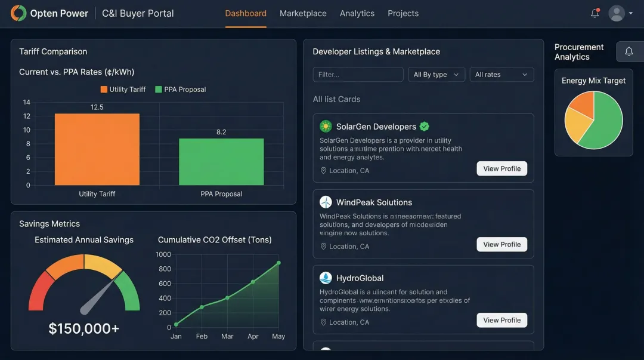
Task: Switch to the Marketplace tab
Action: click(x=303, y=13)
